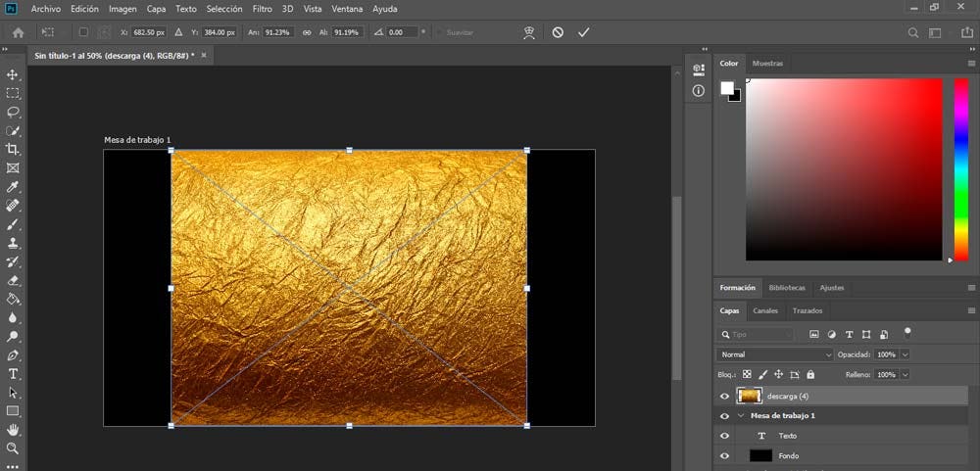
Task: Switch to warp mode icon
Action: point(529,32)
